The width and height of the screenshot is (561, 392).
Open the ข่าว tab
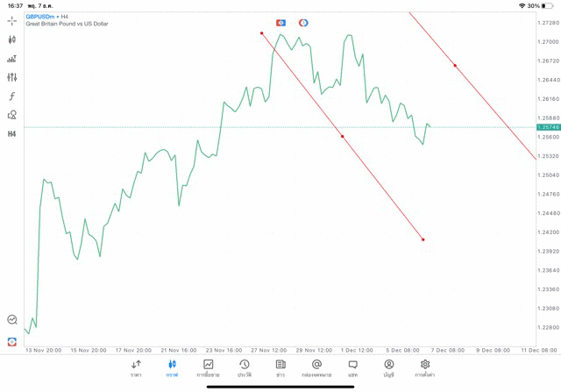(280, 368)
